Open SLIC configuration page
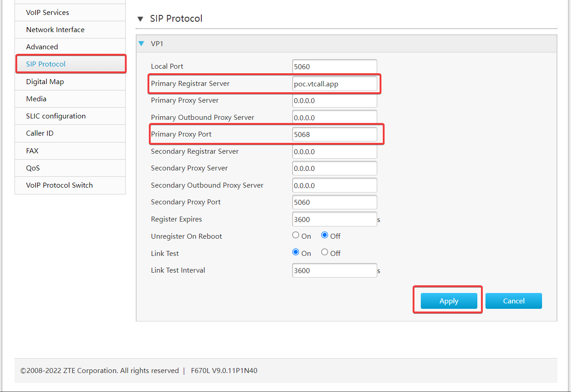The height and width of the screenshot is (392, 571). click(56, 116)
